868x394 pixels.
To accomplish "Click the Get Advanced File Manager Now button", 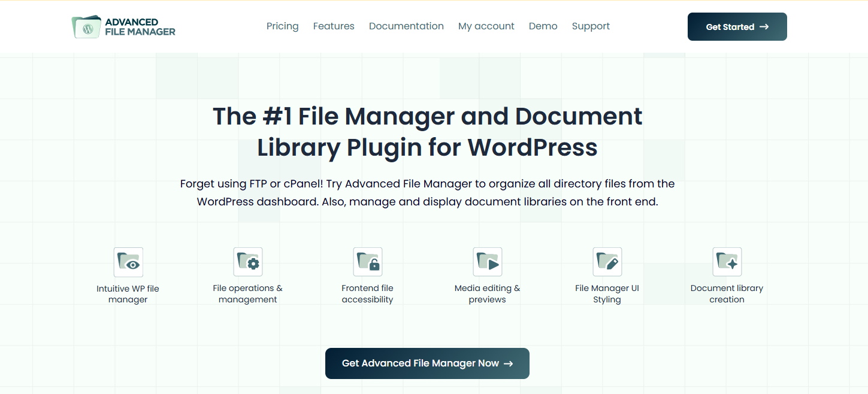I will coord(427,363).
